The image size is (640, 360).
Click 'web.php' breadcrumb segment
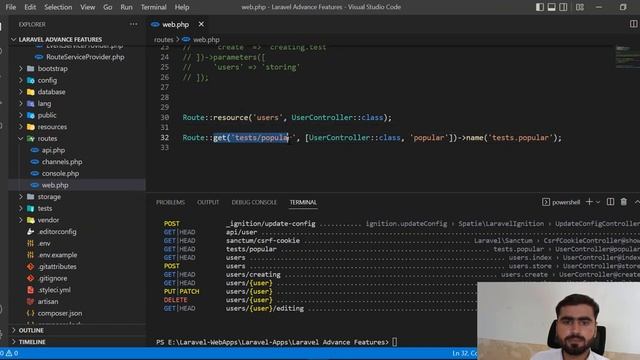tap(206, 40)
